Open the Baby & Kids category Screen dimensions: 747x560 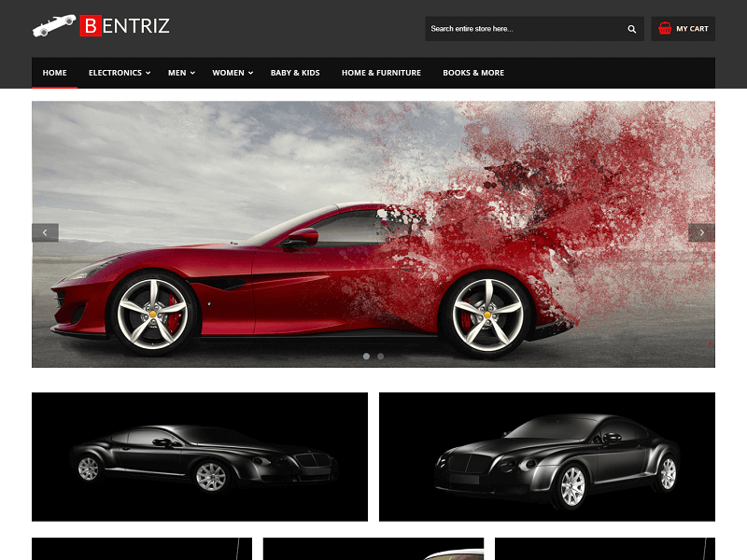pos(295,73)
